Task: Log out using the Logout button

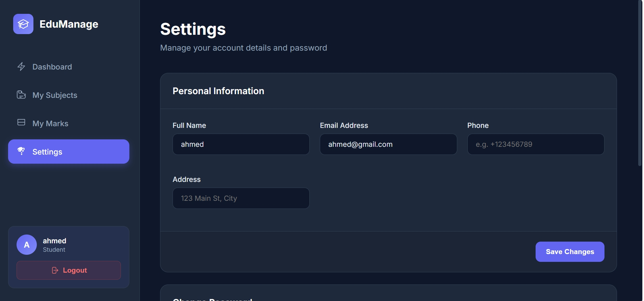Action: click(x=69, y=270)
